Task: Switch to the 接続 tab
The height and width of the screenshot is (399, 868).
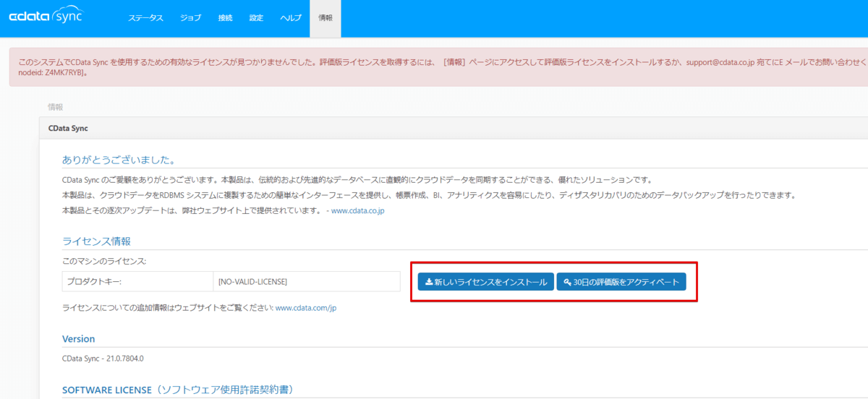Action: coord(226,18)
